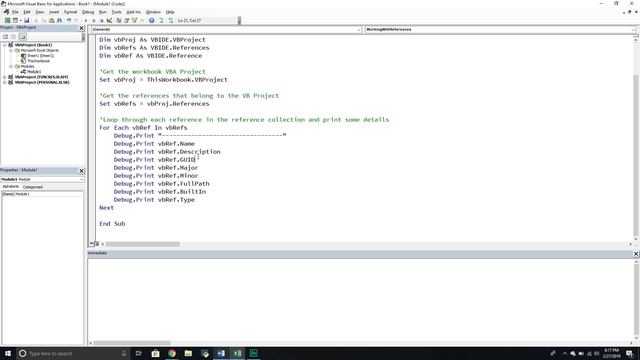
Task: Click the Save toolbar icon
Action: [x=27, y=20]
